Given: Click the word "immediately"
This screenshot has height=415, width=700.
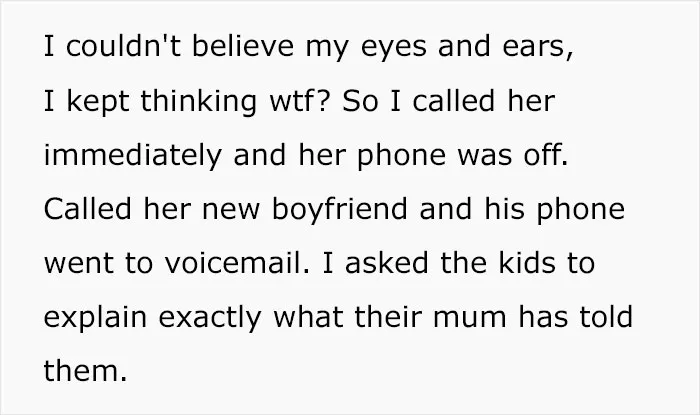Looking at the screenshot, I should tap(133, 157).
